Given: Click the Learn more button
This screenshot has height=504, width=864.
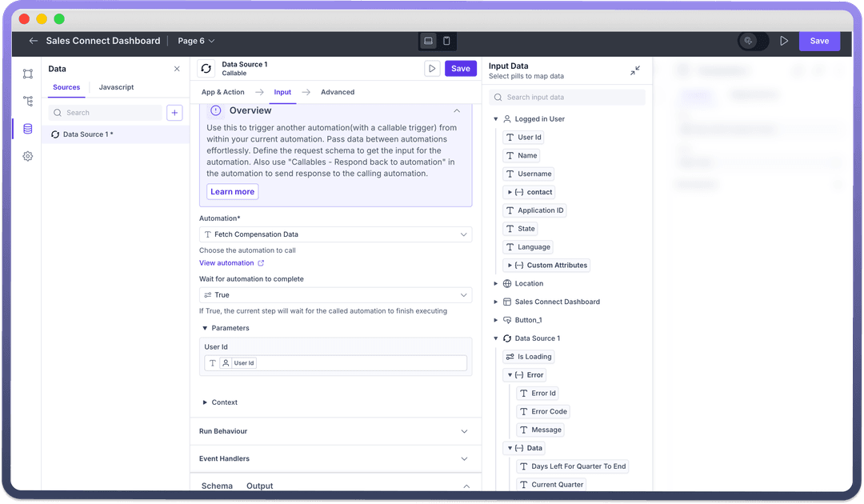Looking at the screenshot, I should coord(232,192).
